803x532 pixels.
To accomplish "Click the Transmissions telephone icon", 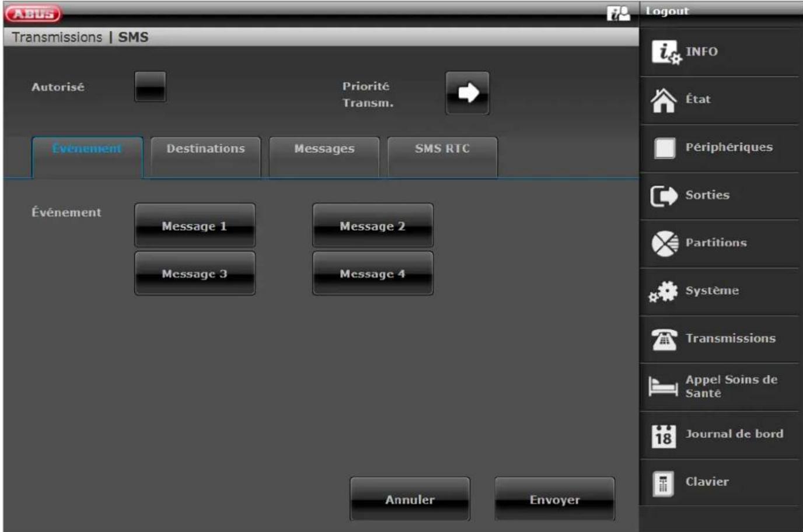I will (664, 339).
